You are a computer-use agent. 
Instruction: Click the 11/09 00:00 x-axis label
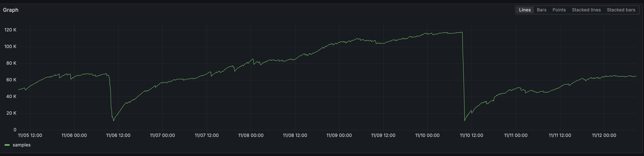click(339, 135)
